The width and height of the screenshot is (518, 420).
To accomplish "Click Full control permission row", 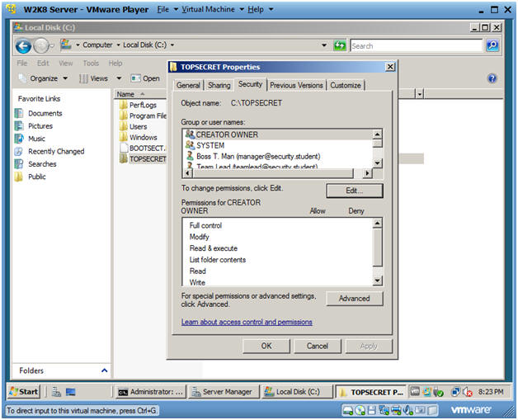I will [x=205, y=226].
